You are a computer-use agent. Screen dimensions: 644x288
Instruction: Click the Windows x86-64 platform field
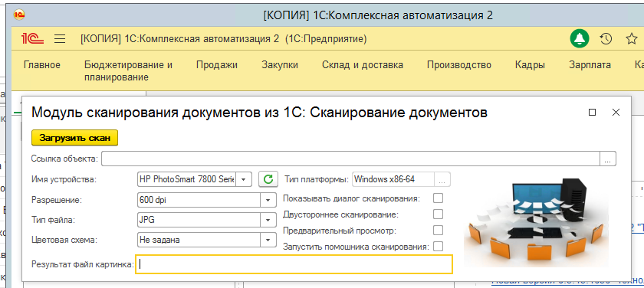coord(393,179)
